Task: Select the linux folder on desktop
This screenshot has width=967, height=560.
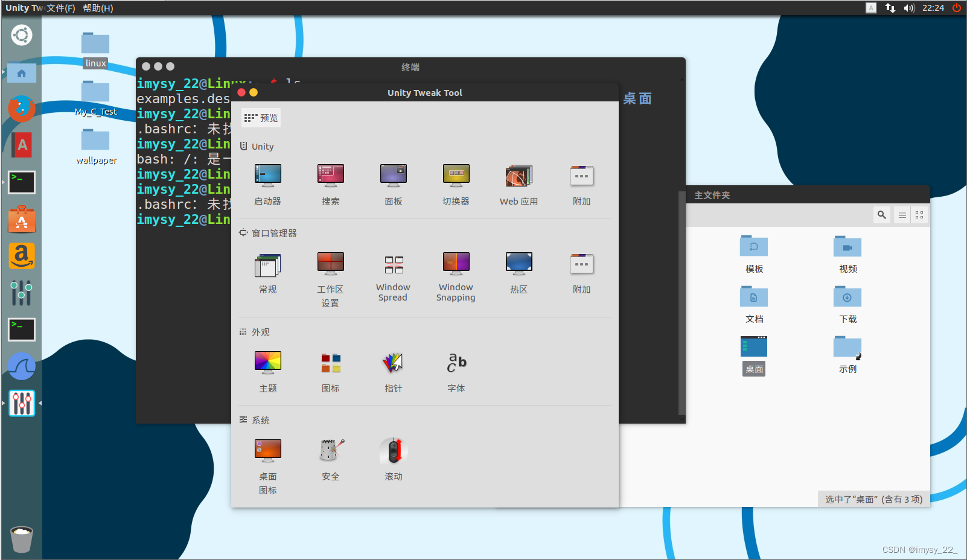Action: point(95,49)
